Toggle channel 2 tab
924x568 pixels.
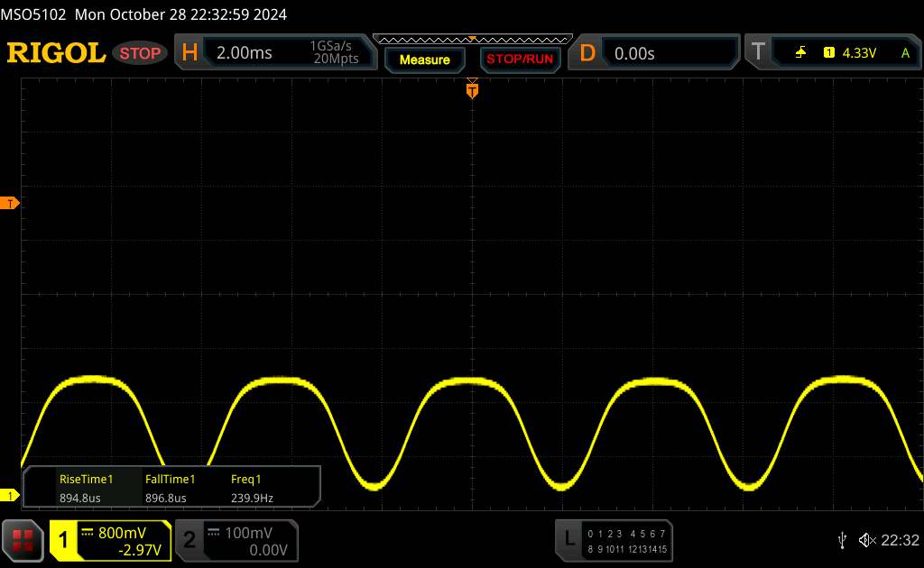[x=189, y=540]
